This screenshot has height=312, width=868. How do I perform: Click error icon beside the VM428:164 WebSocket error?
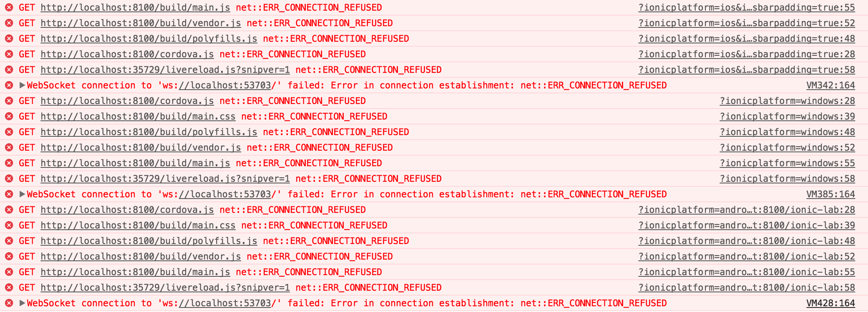[9, 303]
